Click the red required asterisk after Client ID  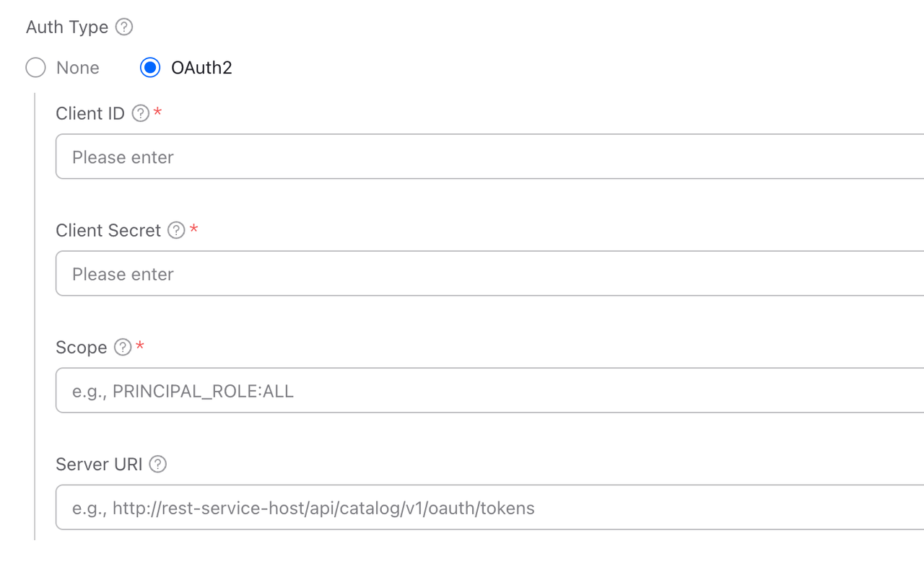(x=157, y=113)
